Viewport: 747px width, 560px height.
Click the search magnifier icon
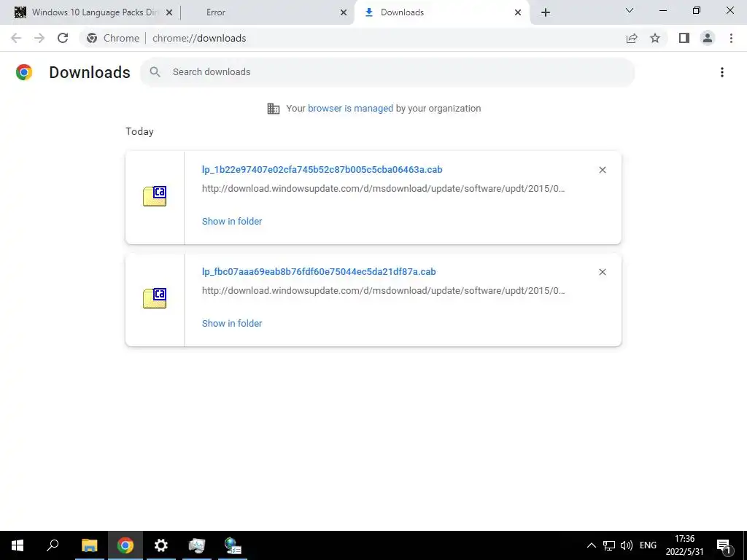point(155,72)
